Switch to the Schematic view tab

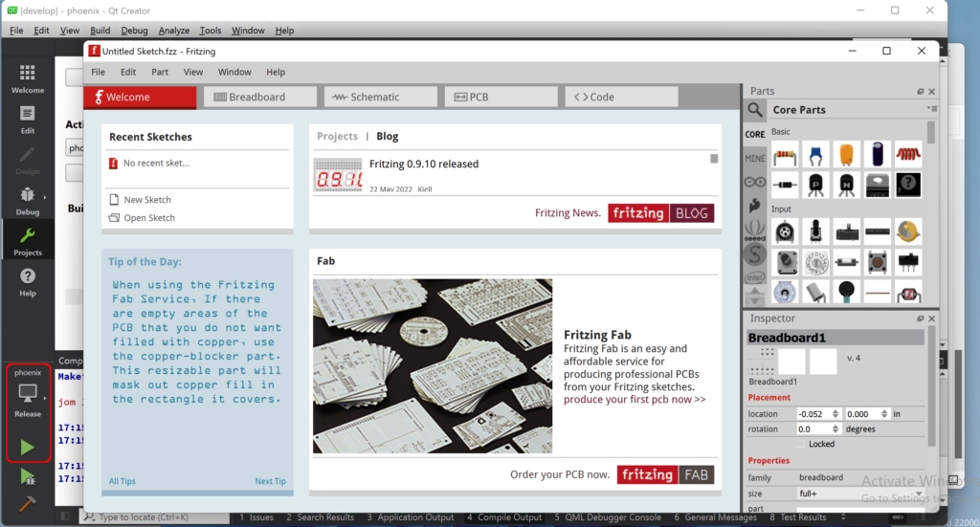coord(381,97)
